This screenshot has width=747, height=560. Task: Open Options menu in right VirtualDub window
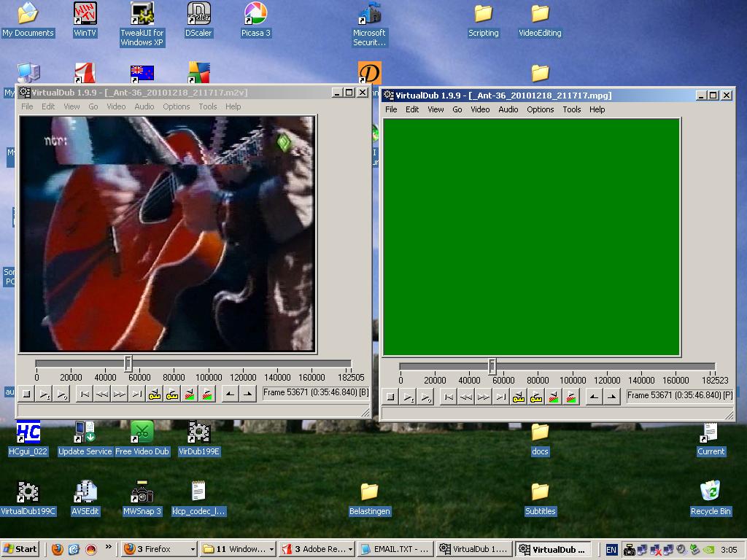point(541,109)
